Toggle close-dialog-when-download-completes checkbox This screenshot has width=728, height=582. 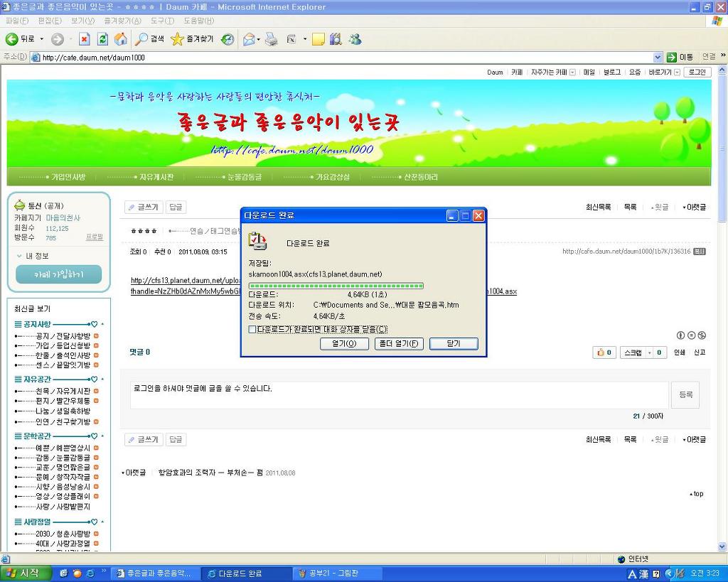pos(252,330)
